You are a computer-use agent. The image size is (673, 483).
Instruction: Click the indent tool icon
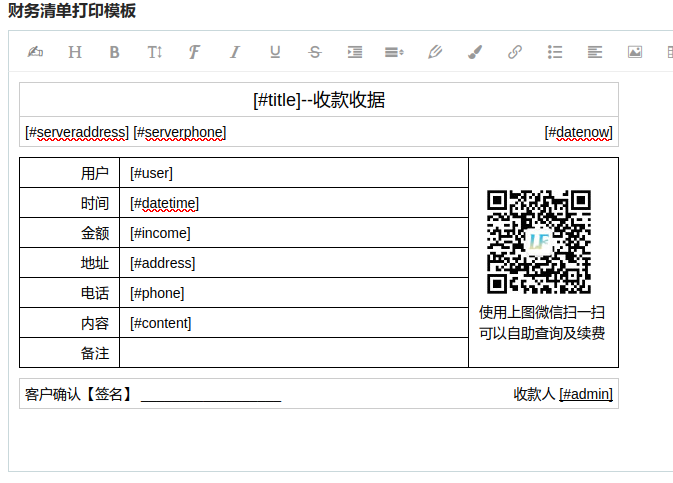355,52
